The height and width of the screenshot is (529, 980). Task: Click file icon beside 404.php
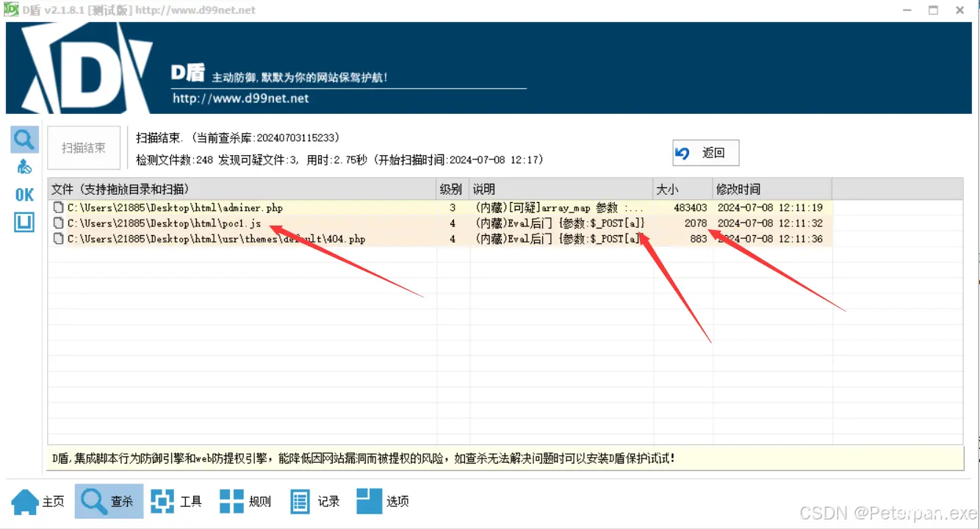pyautogui.click(x=59, y=239)
